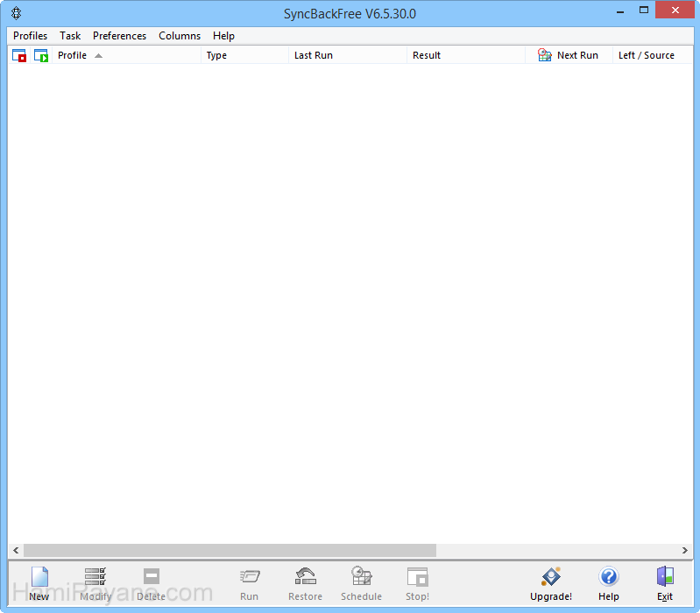Image resolution: width=700 pixels, height=613 pixels.
Task: Open Help via question mark icon
Action: (x=609, y=576)
